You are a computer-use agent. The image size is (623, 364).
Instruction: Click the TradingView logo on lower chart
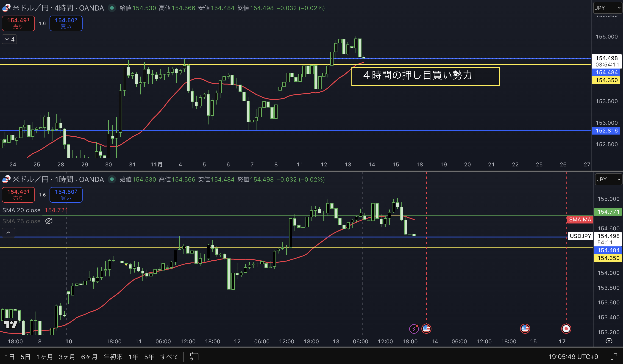coord(10,325)
